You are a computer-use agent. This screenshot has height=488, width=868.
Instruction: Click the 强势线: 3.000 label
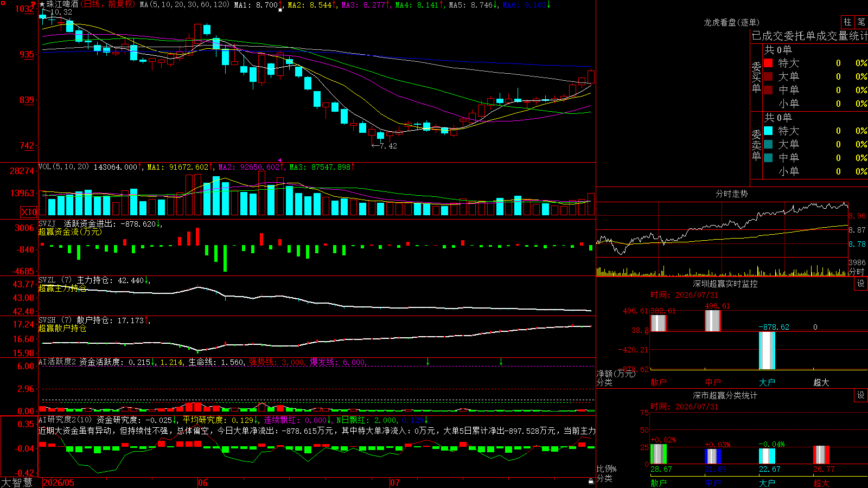click(x=277, y=362)
